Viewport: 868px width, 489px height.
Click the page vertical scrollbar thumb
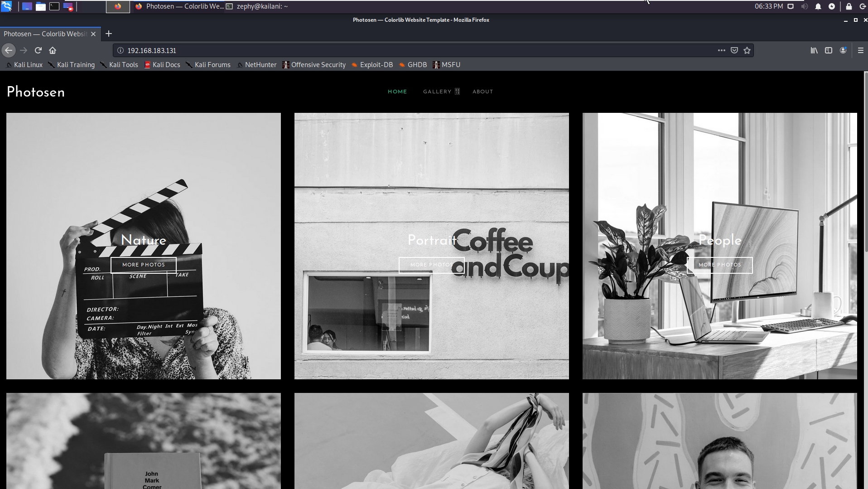[x=866, y=162]
